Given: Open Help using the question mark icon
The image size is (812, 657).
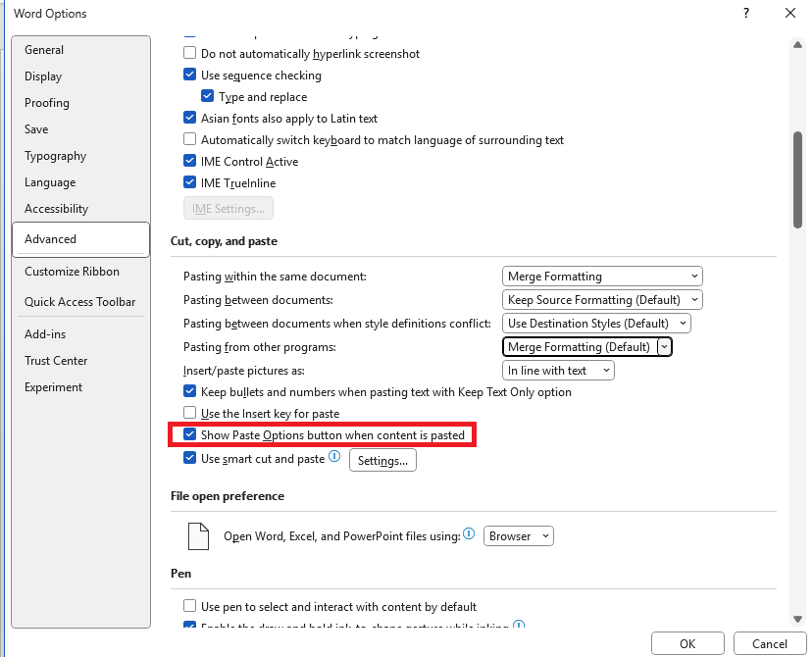Looking at the screenshot, I should [745, 14].
